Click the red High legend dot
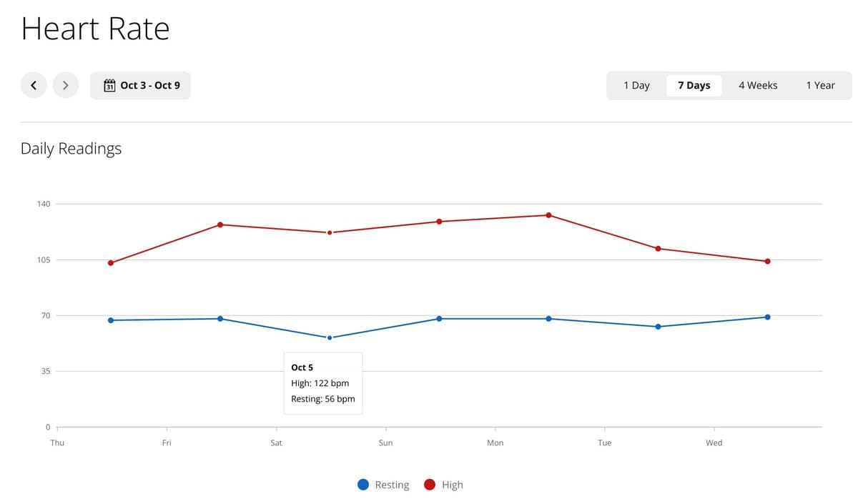The width and height of the screenshot is (858, 504). (430, 485)
